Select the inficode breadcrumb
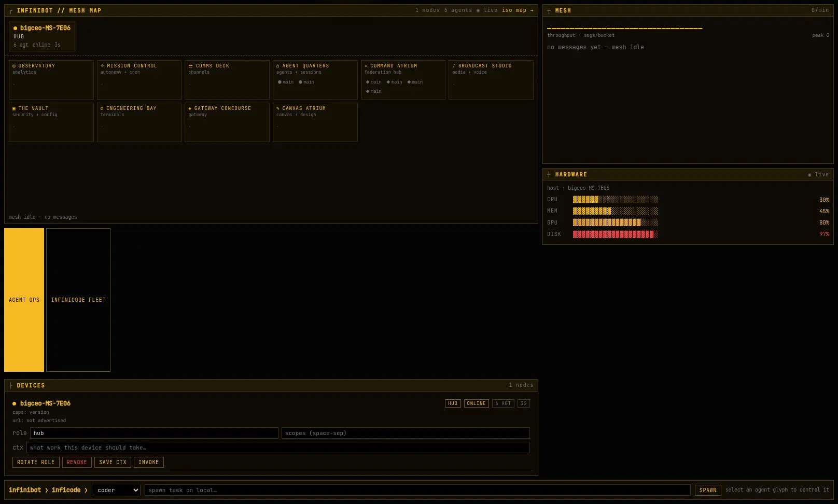 click(x=66, y=490)
